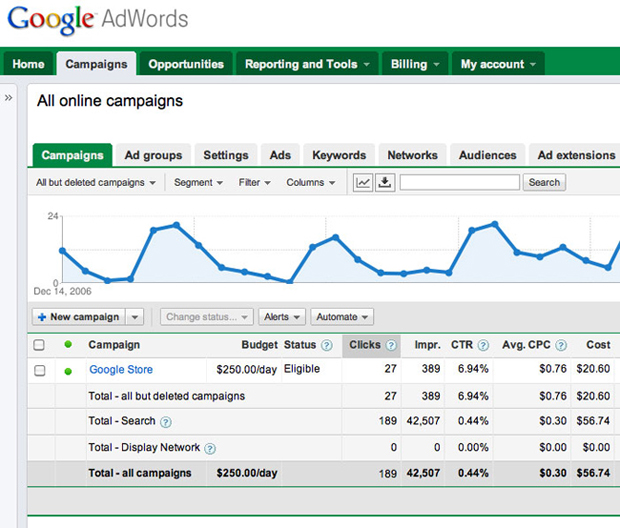The image size is (620, 528).
Task: Switch to the Audiences tab
Action: pos(488,155)
